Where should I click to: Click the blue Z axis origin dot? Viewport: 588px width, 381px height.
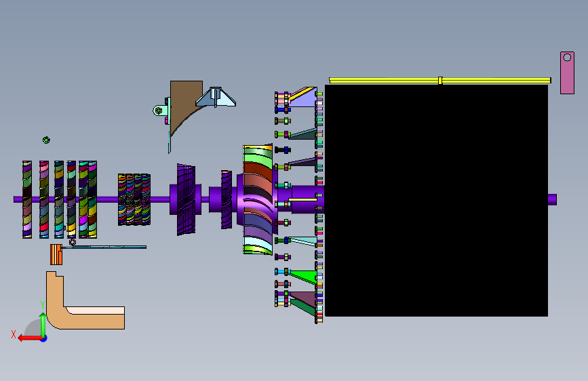tap(44, 338)
